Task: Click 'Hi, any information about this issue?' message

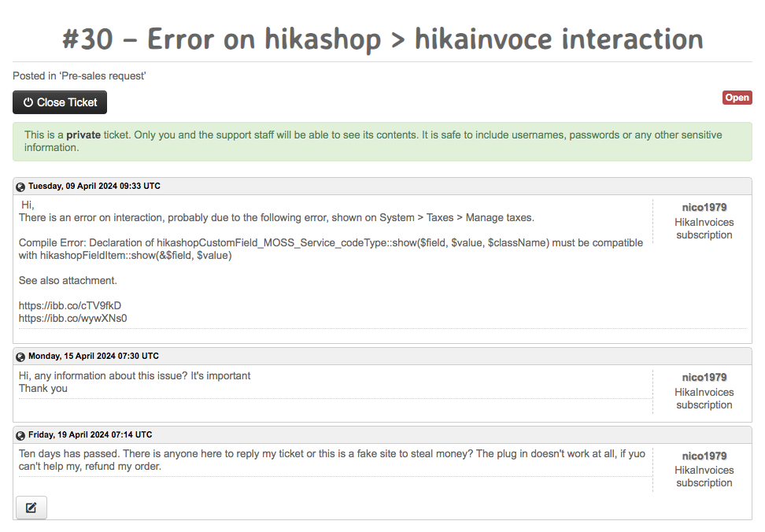Action: click(134, 376)
